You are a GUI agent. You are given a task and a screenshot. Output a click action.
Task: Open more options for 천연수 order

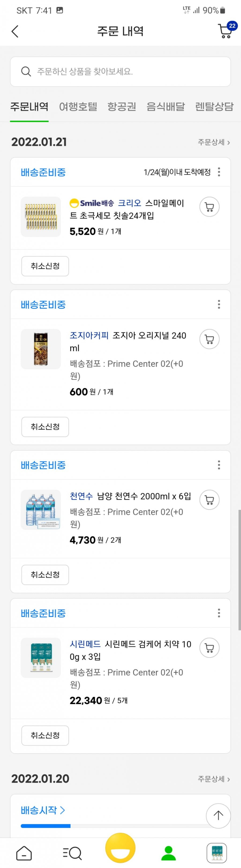[x=219, y=465]
